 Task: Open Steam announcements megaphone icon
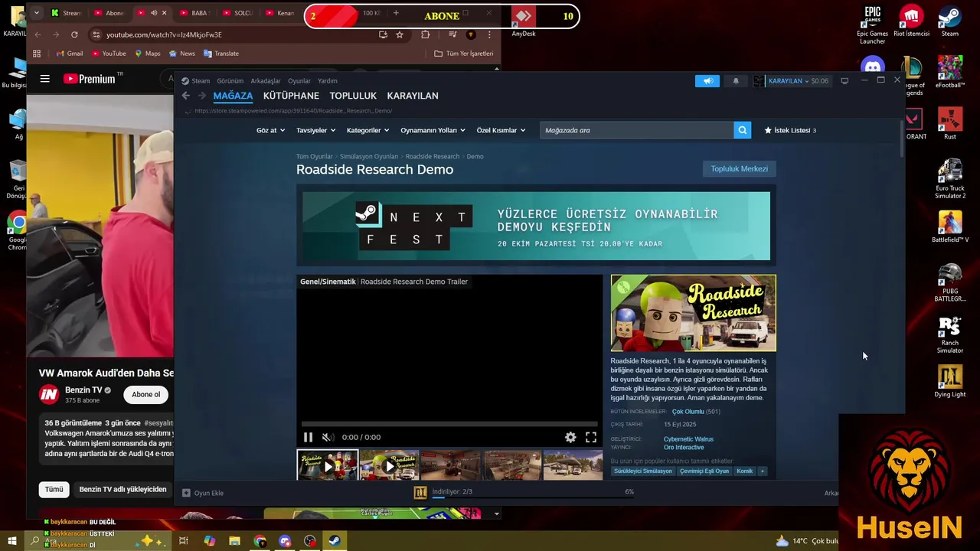tap(707, 81)
